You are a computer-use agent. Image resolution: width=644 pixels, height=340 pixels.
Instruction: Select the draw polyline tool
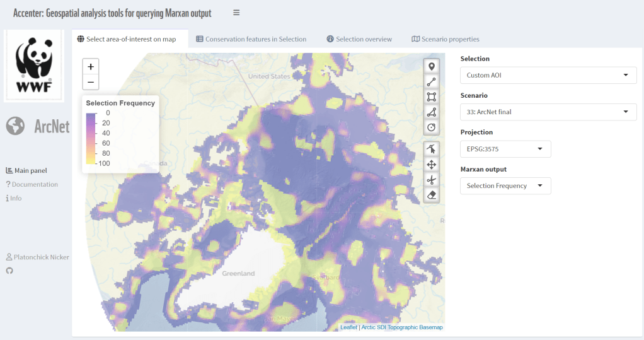[x=432, y=82]
